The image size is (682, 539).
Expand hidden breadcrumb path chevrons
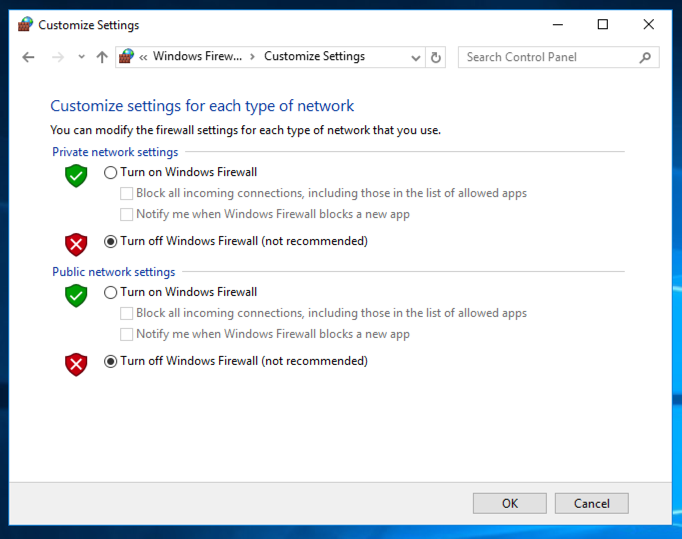pyautogui.click(x=144, y=57)
